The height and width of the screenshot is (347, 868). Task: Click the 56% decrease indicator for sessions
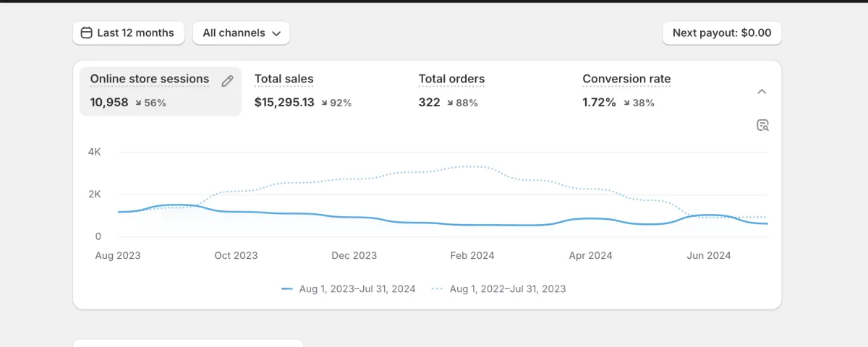click(150, 103)
